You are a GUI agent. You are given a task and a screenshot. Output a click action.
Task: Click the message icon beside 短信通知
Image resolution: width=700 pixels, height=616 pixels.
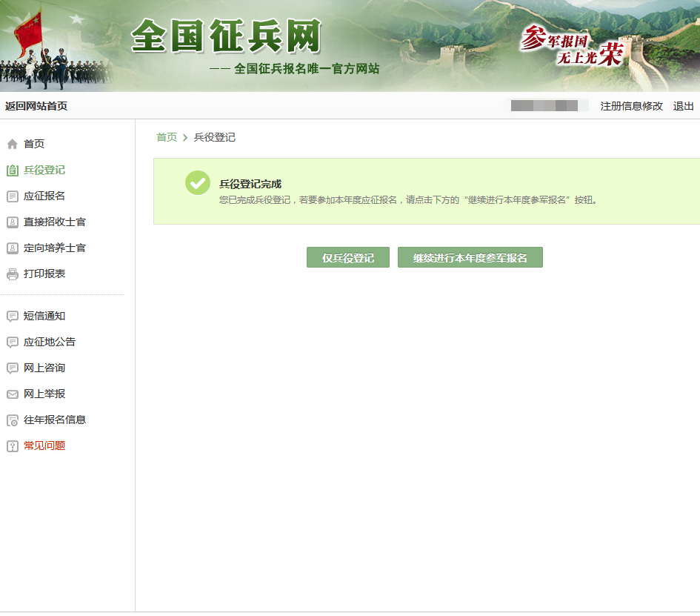pos(12,317)
